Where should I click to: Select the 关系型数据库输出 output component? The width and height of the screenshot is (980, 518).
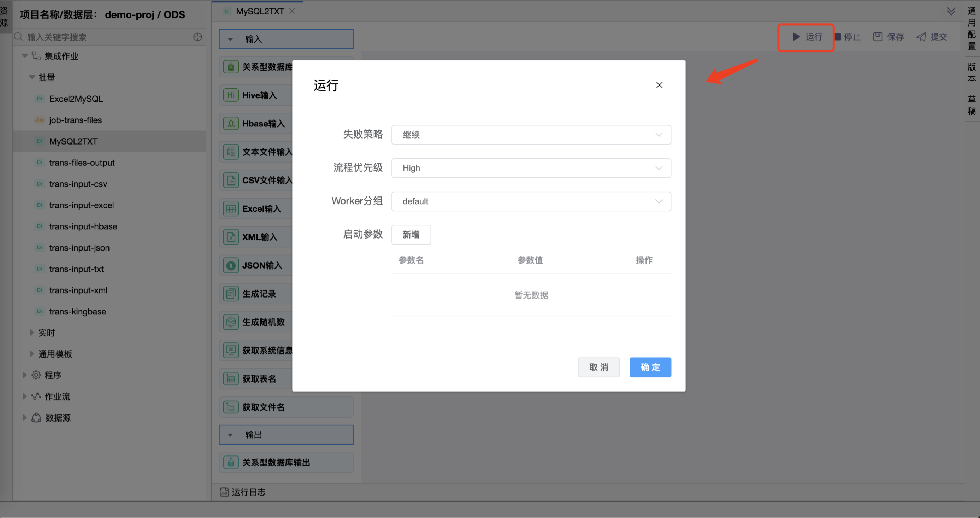pos(276,462)
